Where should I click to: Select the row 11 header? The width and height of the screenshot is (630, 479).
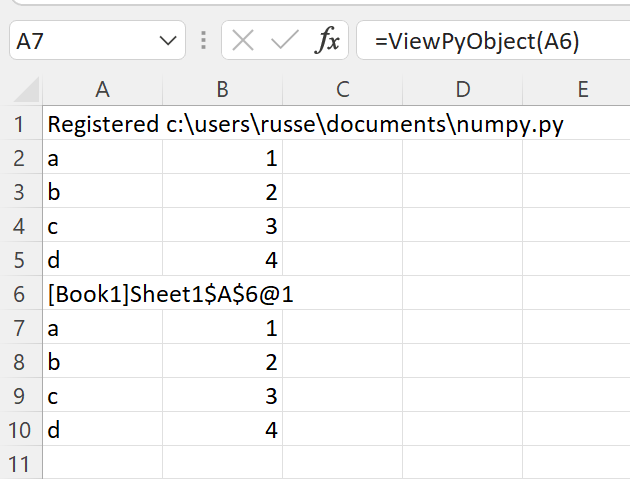[x=21, y=463]
